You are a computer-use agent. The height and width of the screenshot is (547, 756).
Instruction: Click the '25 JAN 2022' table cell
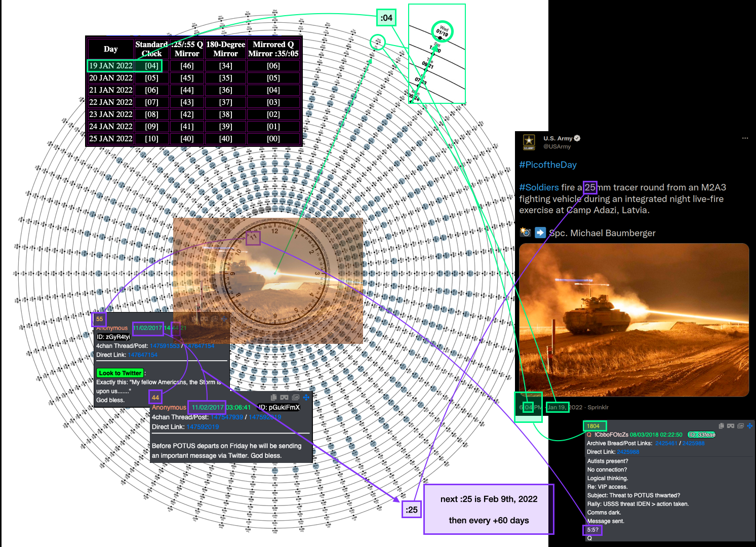click(111, 138)
